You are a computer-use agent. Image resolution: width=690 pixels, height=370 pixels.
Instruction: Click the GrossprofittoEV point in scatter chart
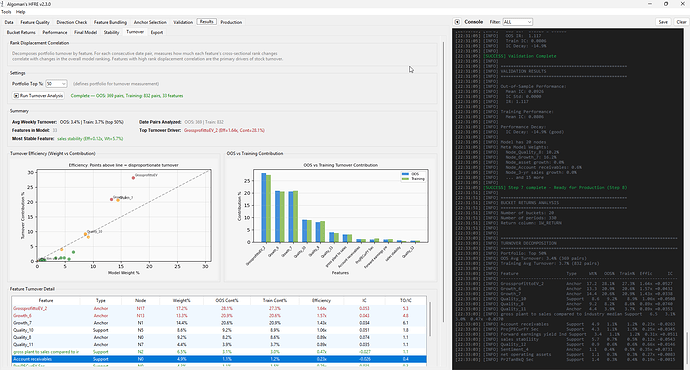133,178
